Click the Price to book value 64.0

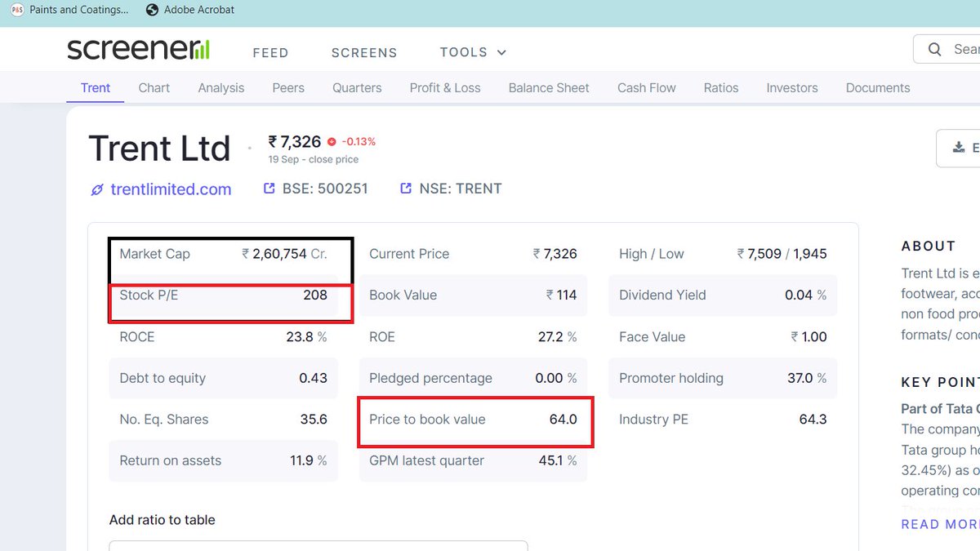(x=563, y=420)
